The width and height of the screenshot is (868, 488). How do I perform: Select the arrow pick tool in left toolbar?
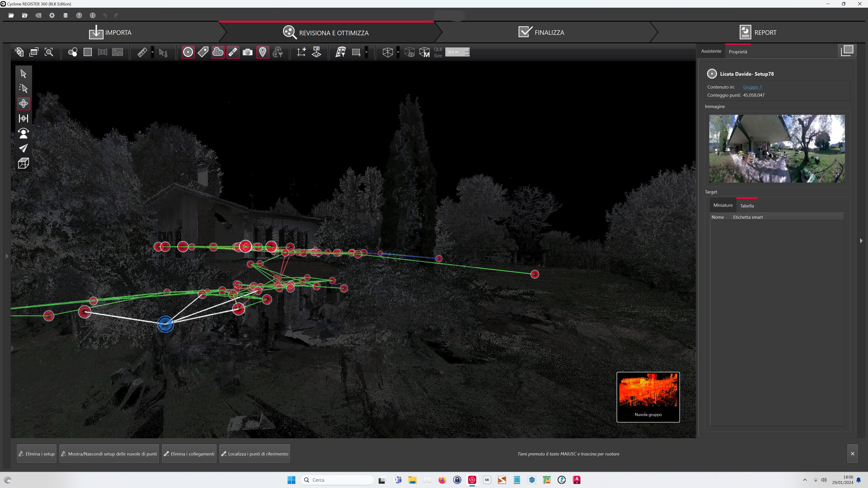point(23,73)
